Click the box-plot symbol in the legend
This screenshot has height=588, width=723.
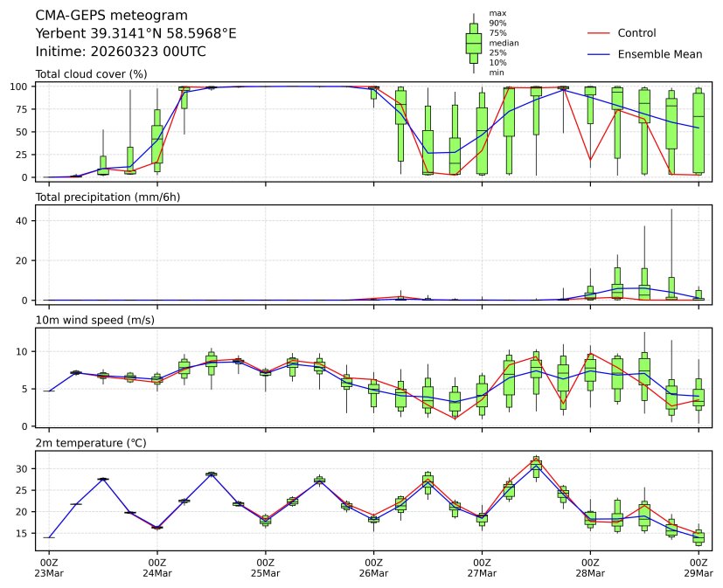[x=473, y=42]
